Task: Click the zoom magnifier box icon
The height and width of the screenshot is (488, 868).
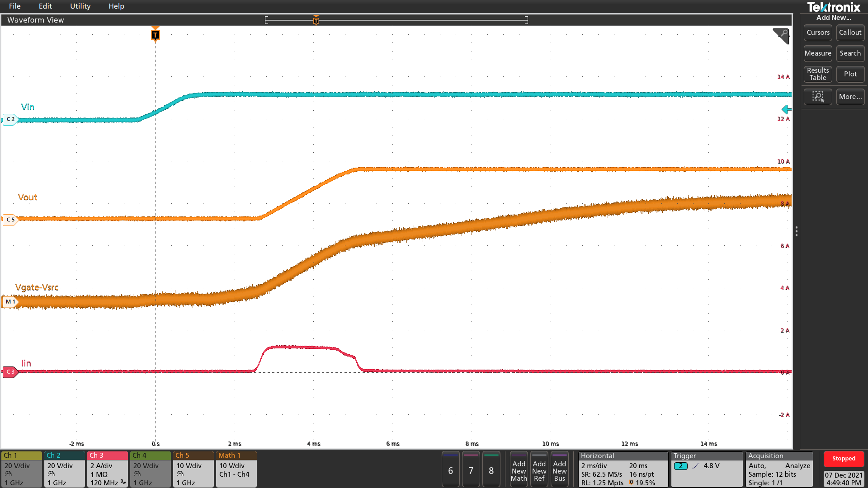Action: 817,97
